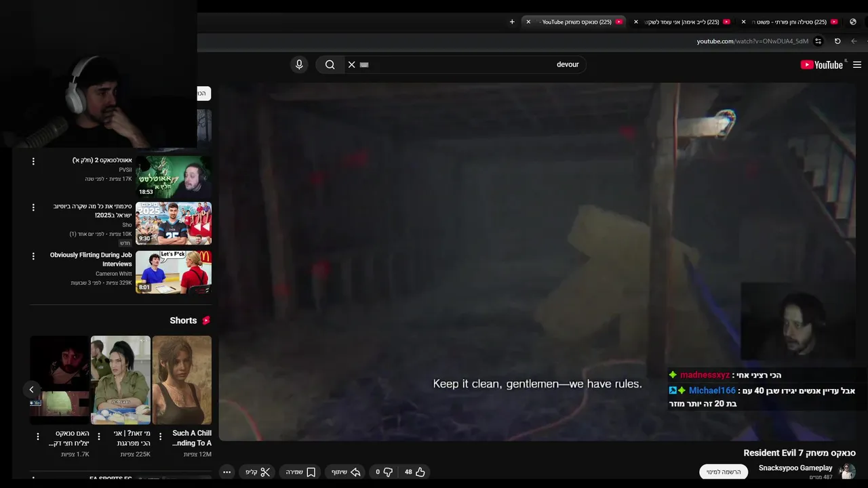Open 'Obviously Flirting During Job Interviews' thumbnail

point(174,272)
